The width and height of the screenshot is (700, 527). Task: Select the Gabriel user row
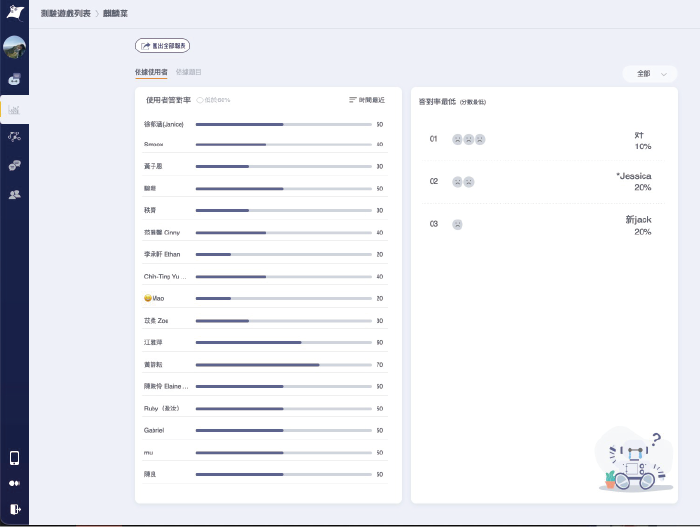click(x=155, y=430)
